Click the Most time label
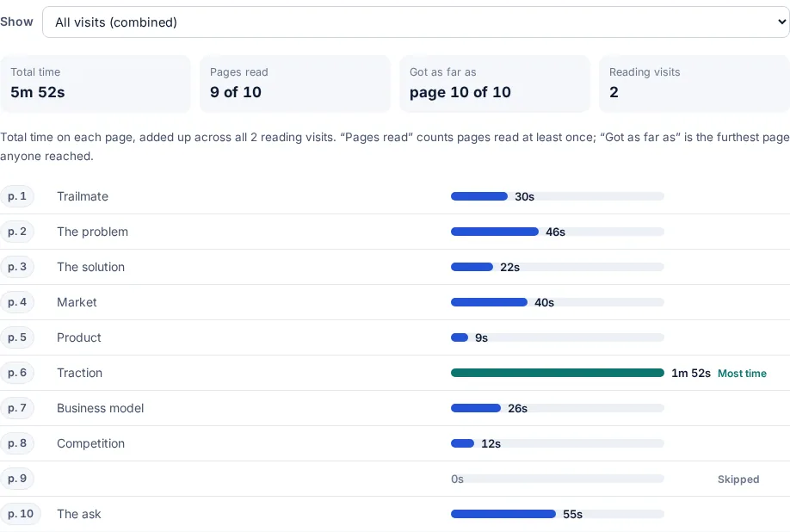This screenshot has width=790, height=532. click(742, 374)
